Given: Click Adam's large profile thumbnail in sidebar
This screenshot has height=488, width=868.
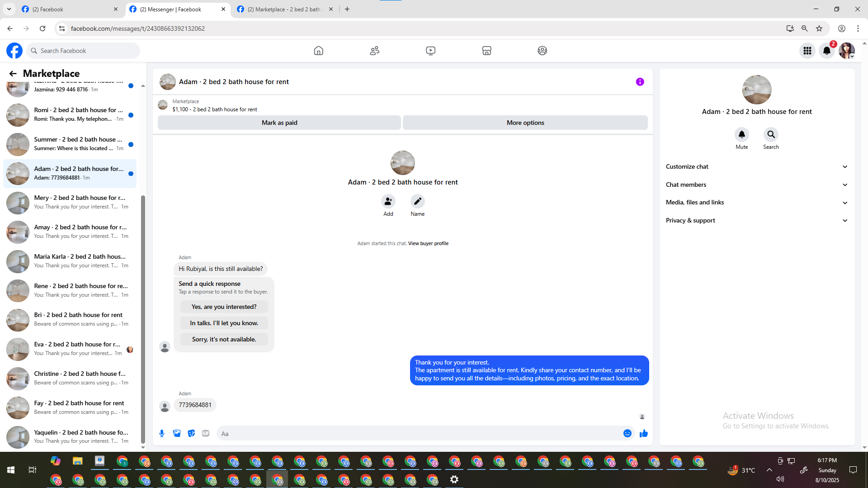Looking at the screenshot, I should pos(756,90).
